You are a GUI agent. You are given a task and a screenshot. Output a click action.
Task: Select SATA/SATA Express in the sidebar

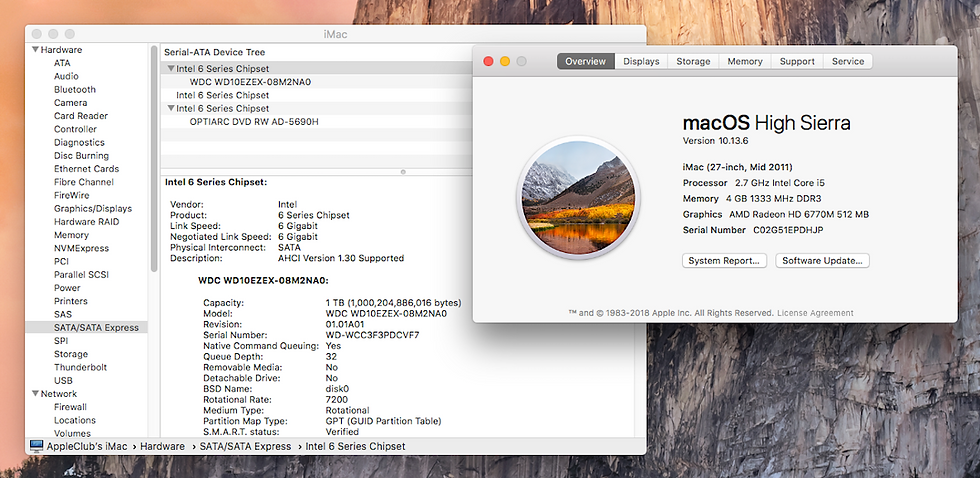[86, 327]
